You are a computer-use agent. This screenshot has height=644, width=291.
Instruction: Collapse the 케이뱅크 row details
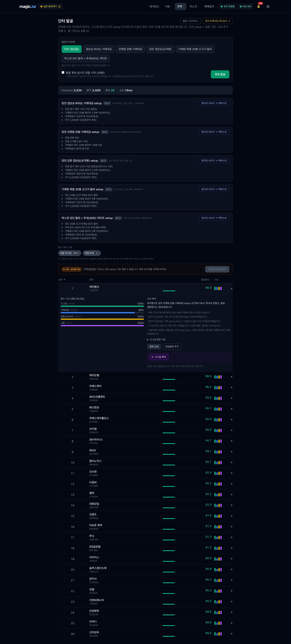(231, 288)
